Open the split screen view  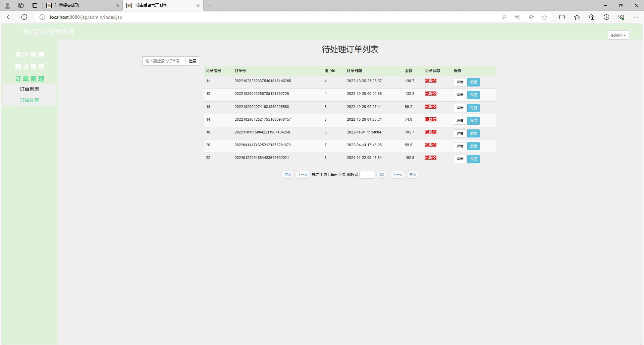point(562,17)
